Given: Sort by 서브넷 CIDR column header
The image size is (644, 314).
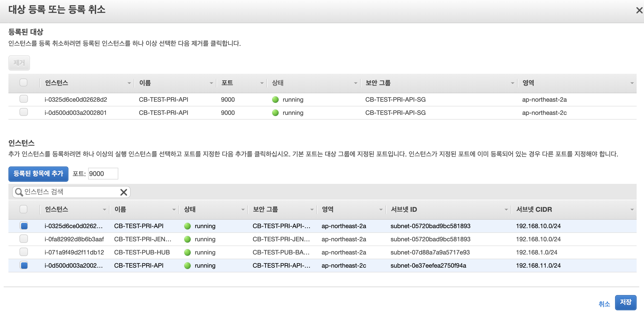Looking at the screenshot, I should [x=534, y=209].
